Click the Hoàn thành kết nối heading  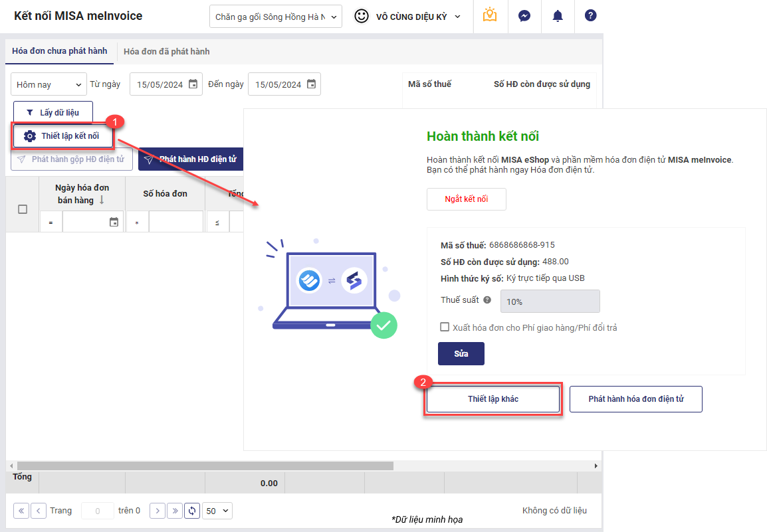483,136
